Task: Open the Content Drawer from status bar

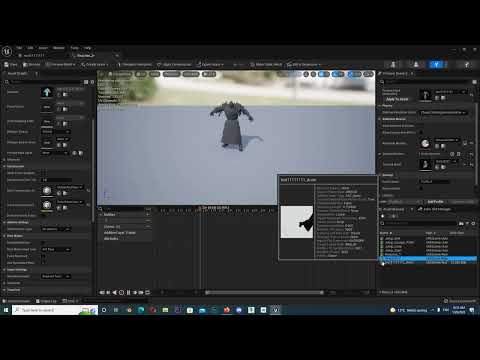Action: 17,301
